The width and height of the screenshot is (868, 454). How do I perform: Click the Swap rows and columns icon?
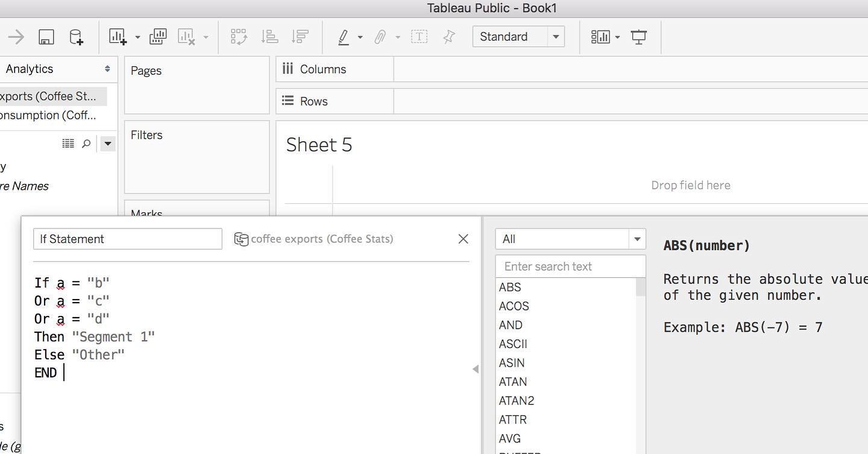pyautogui.click(x=239, y=37)
